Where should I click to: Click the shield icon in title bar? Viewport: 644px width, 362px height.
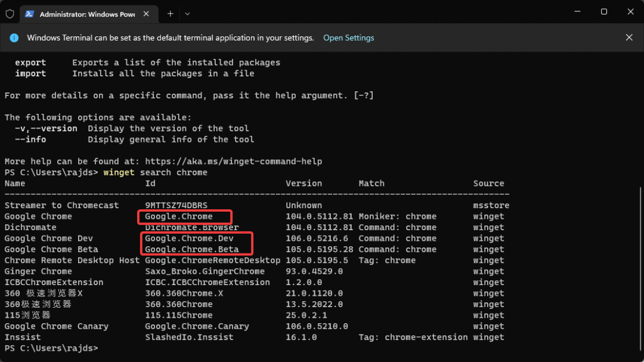pos(10,14)
